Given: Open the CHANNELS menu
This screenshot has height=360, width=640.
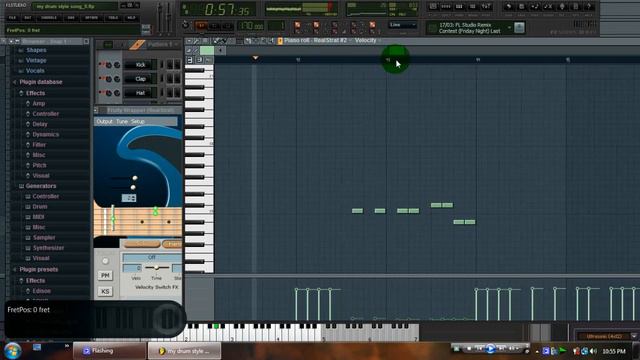Looking at the screenshot, I should [49, 18].
